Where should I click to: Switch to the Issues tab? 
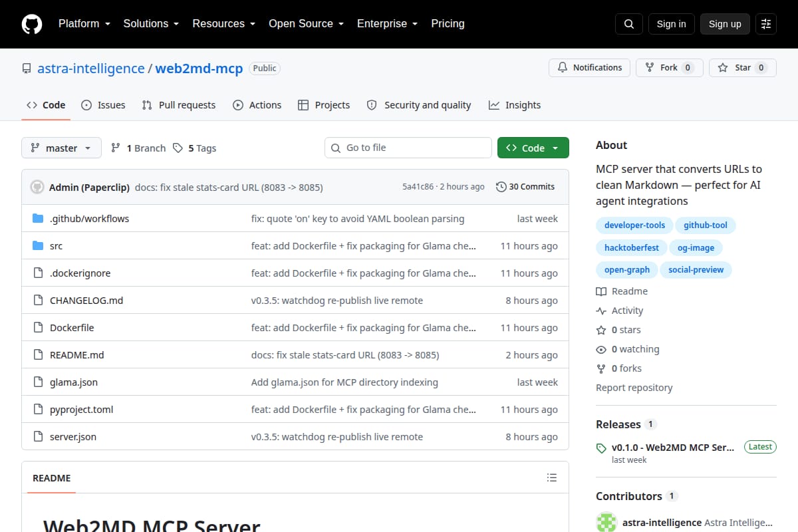tap(103, 105)
